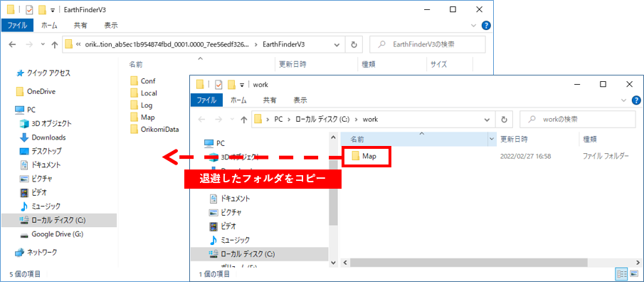The height and width of the screenshot is (282, 644).
Task: Go up one level in EarthFinderV3 window
Action: [54, 44]
